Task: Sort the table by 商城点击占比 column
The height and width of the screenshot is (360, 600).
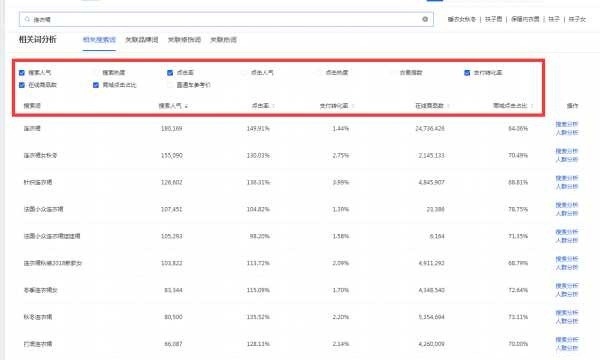Action: pyautogui.click(x=513, y=106)
